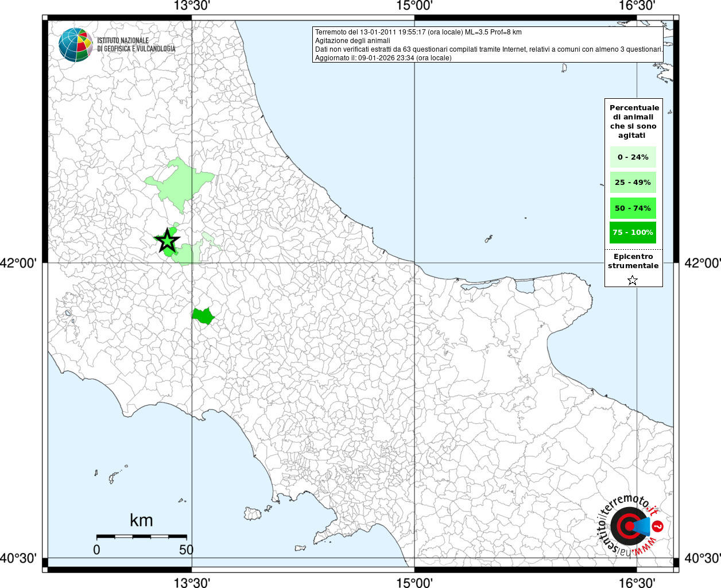Click the 0 - 24% legend swatch

[x=633, y=157]
